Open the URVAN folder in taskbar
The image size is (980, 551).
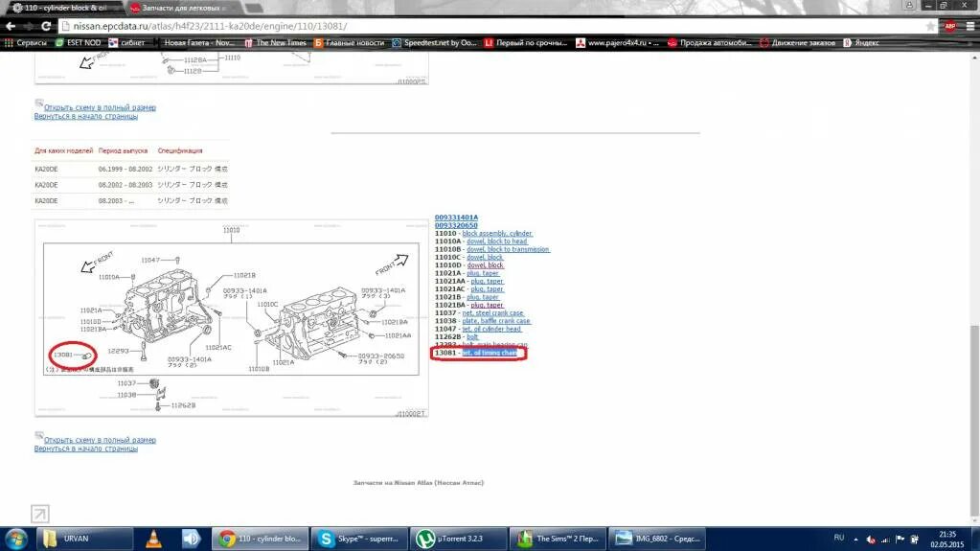point(83,539)
